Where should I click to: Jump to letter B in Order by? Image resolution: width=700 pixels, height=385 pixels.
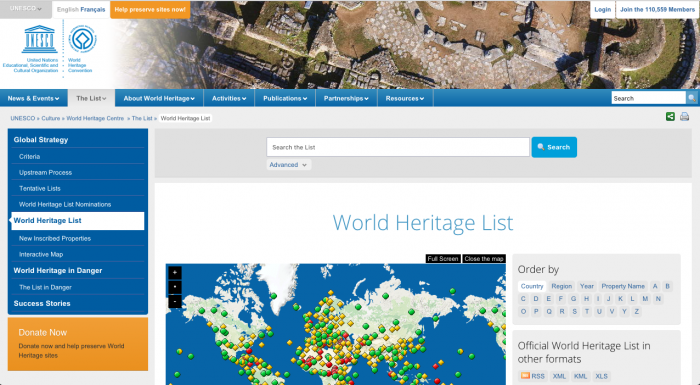coord(667,286)
